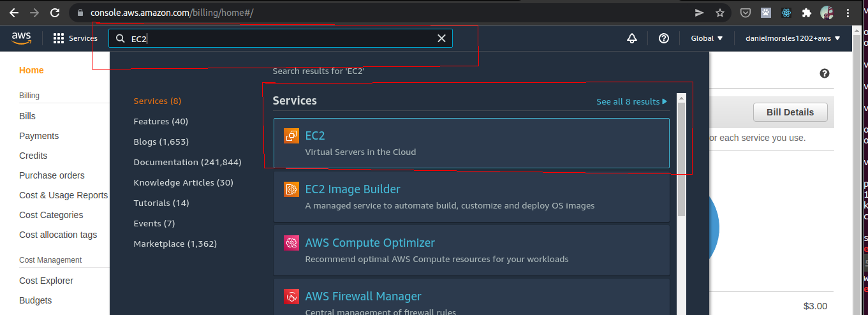Open AWS Firewall Manager result

(x=471, y=297)
